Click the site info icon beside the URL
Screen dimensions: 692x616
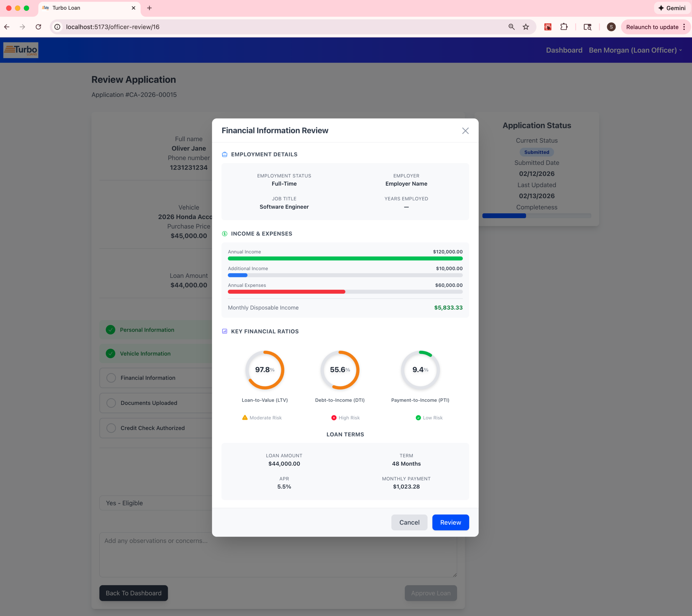point(58,27)
